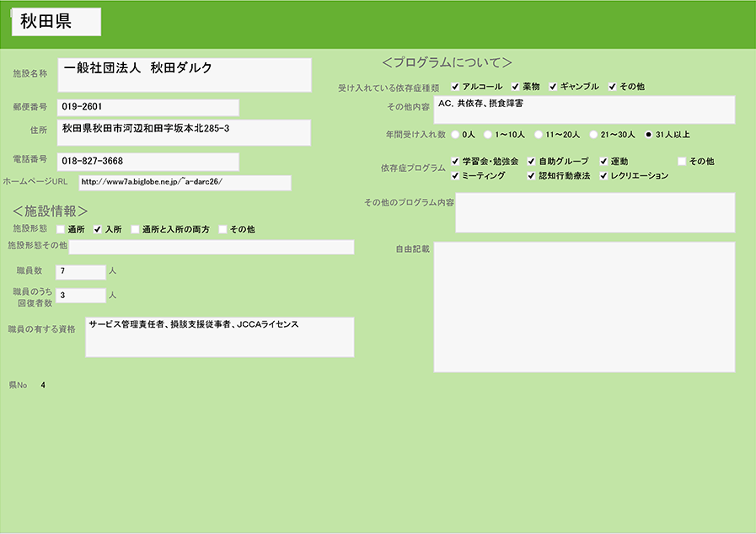Click the 電話番号 field 018-827-3668
The height and width of the screenshot is (534, 756).
pos(148,161)
